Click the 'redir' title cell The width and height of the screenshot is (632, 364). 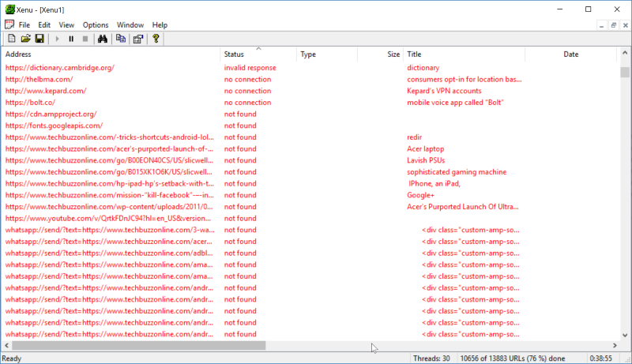414,137
